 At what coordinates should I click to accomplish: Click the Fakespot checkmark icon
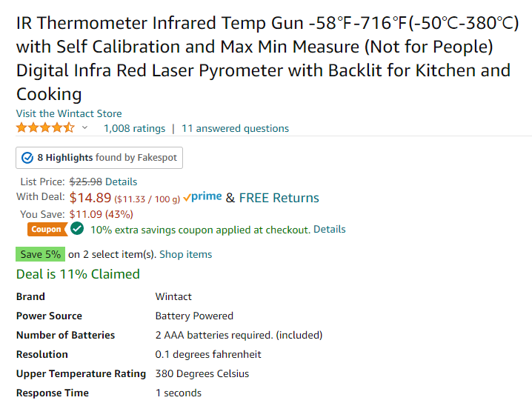coord(27,158)
